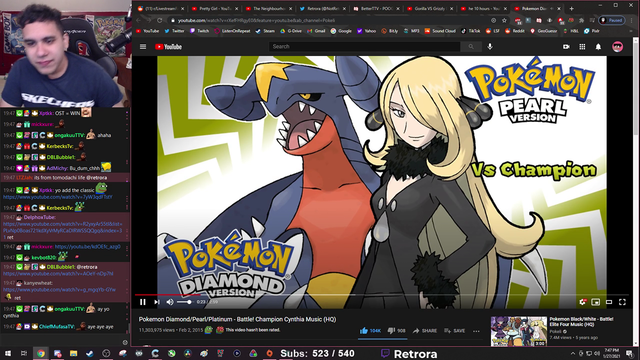
Task: Open the YouTube hamburger guide menu
Action: point(143,47)
